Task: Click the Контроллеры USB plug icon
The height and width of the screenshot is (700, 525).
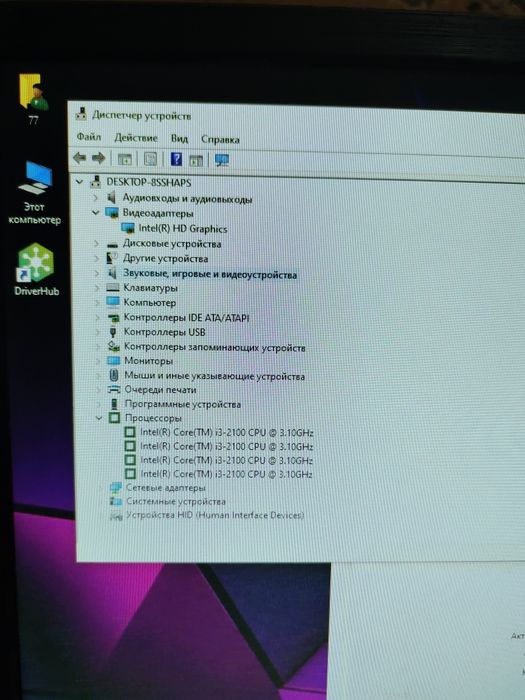Action: click(x=113, y=332)
